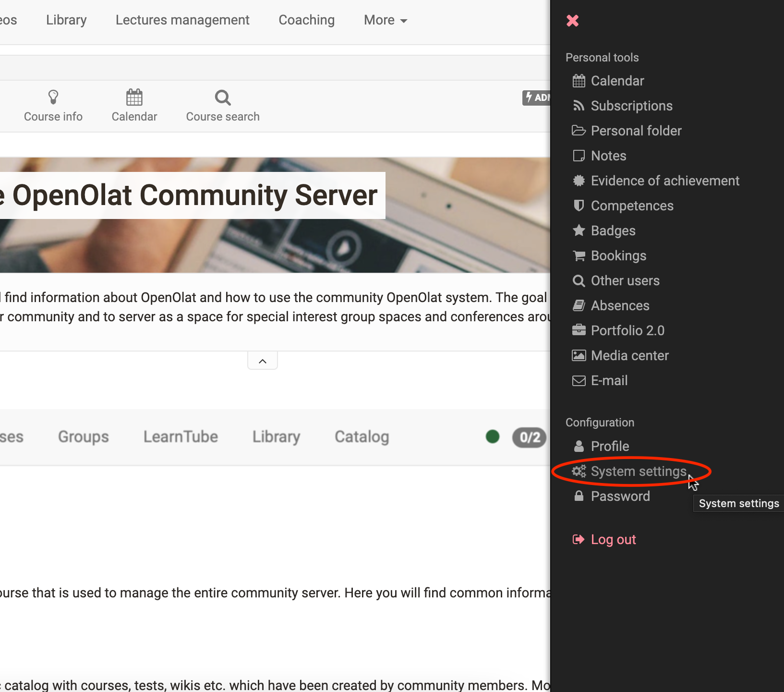Select the LearnTube tab
784x692 pixels.
pyautogui.click(x=181, y=437)
